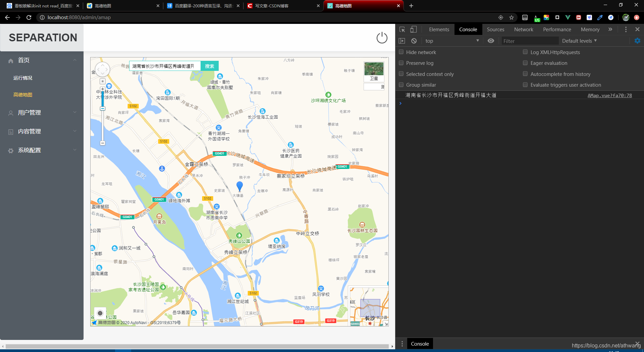
Task: Click the console Filter input
Action: pos(530,41)
